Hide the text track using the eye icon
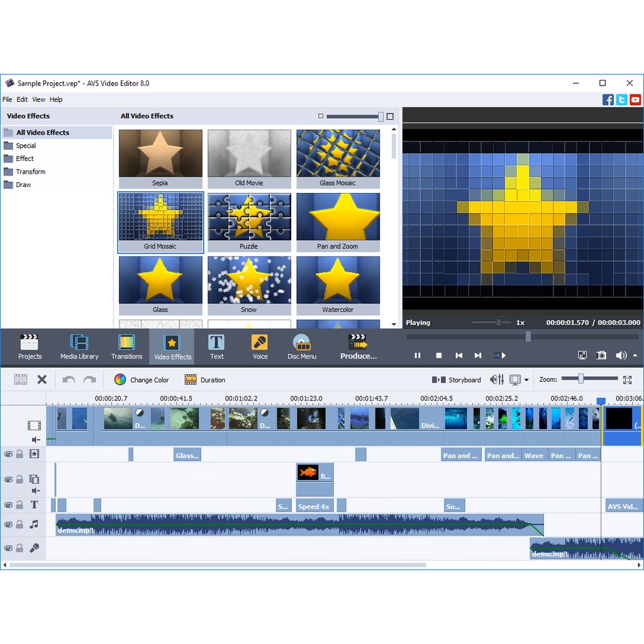 click(x=8, y=505)
